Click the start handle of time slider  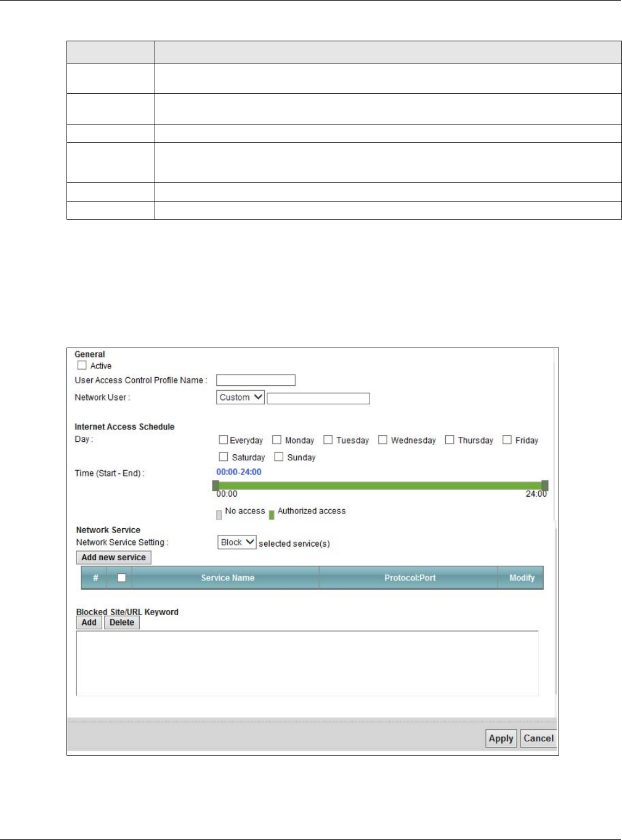point(216,486)
